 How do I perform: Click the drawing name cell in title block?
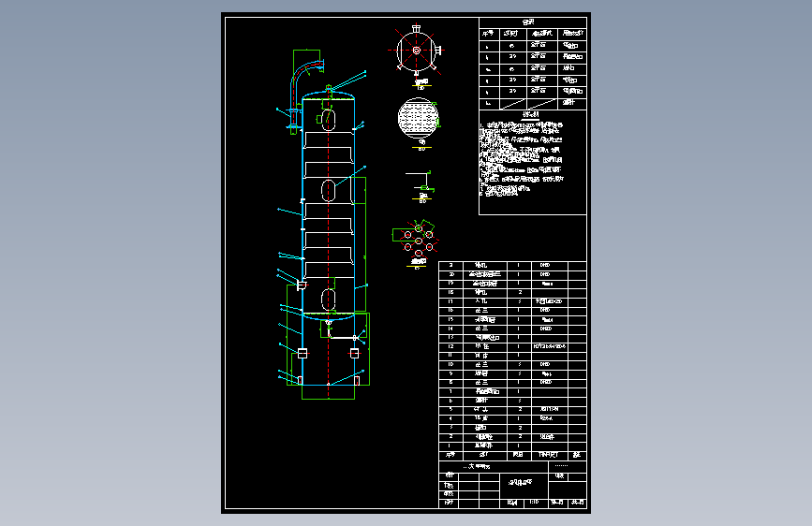[524, 486]
